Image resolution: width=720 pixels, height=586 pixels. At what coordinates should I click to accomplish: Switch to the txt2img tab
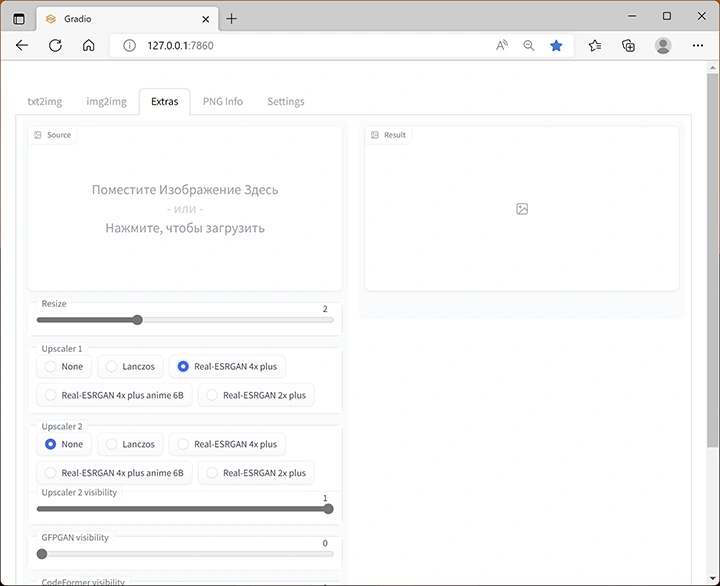(x=45, y=101)
